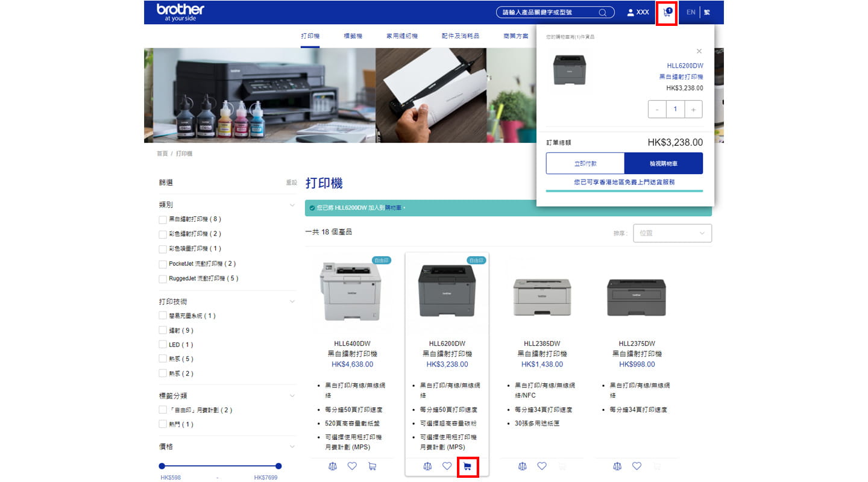The width and height of the screenshot is (868, 482).
Task: Increase cart quantity with plus button
Action: tap(693, 109)
